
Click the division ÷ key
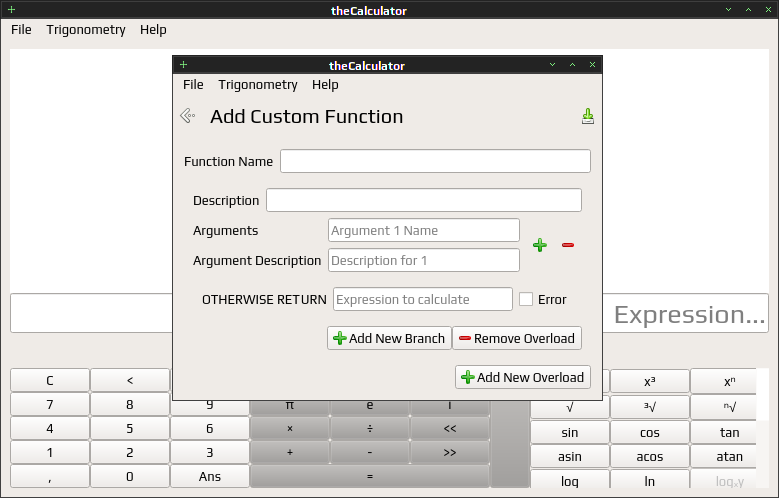370,428
